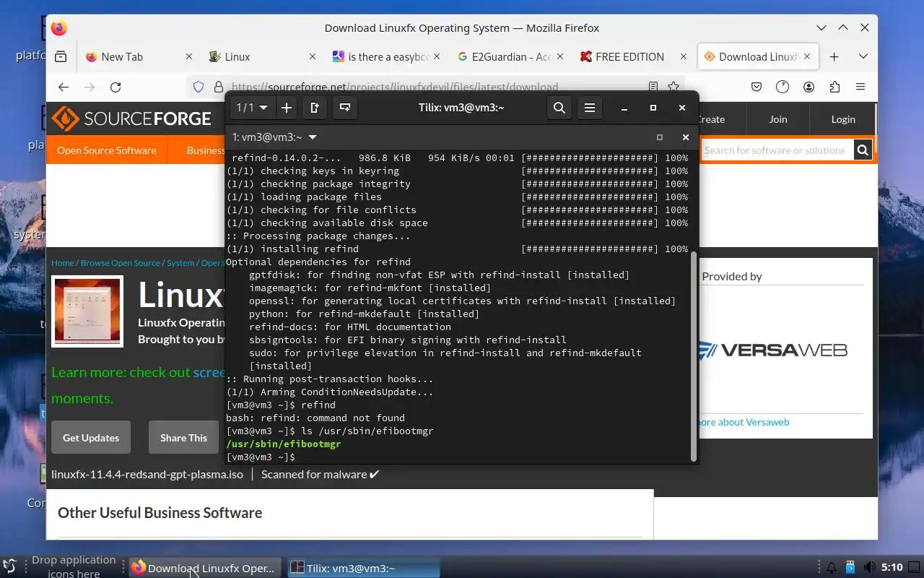Activate the Tilix taskbar entry
The width and height of the screenshot is (924, 578).
(362, 568)
